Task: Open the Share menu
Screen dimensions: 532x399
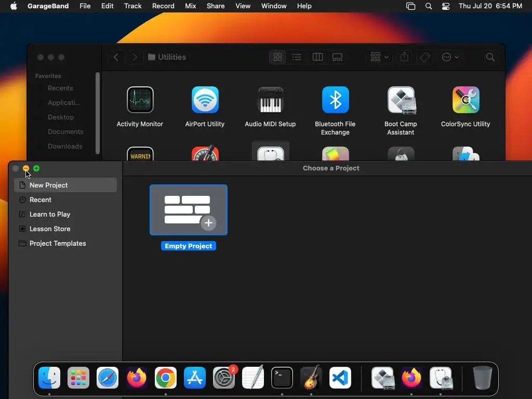Action: [216, 6]
